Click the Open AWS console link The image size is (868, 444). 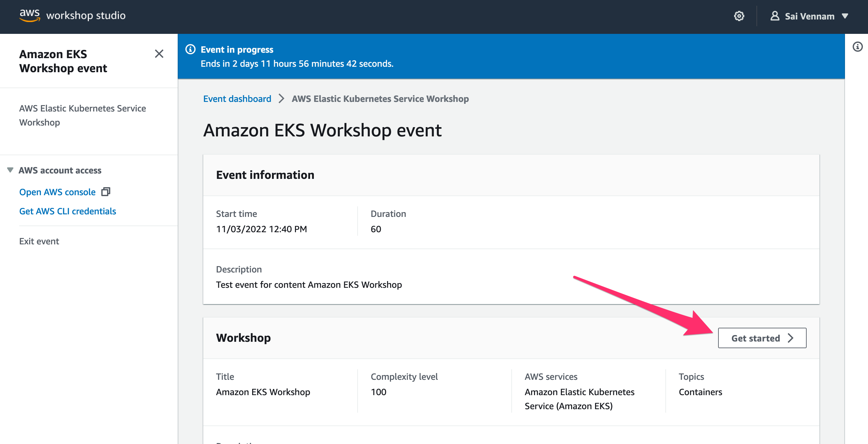pyautogui.click(x=57, y=192)
